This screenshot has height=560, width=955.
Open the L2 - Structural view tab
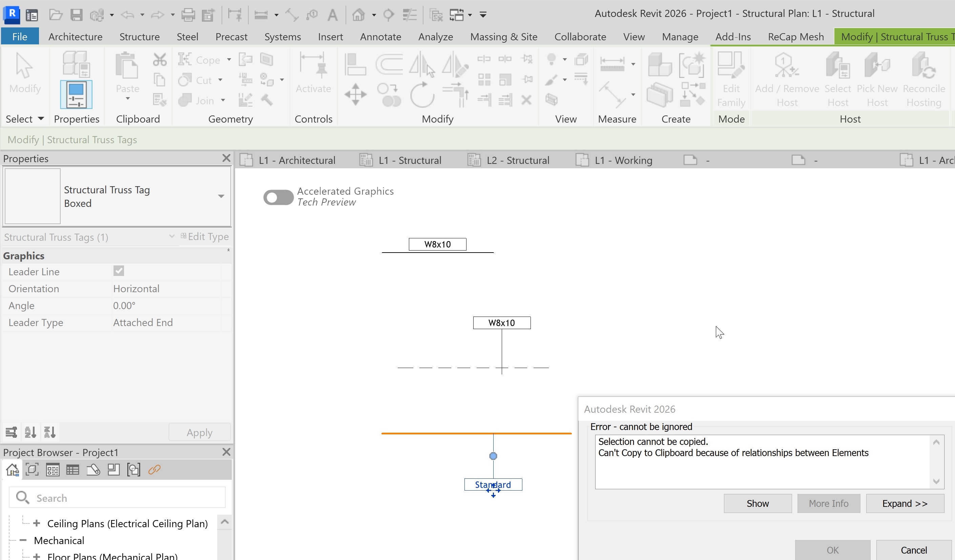[518, 160]
